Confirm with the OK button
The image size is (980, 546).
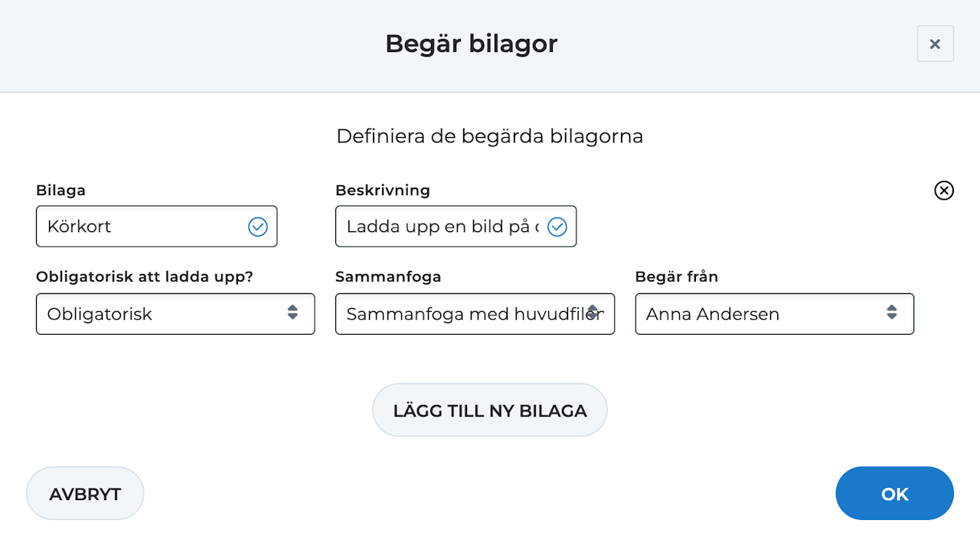tap(894, 494)
